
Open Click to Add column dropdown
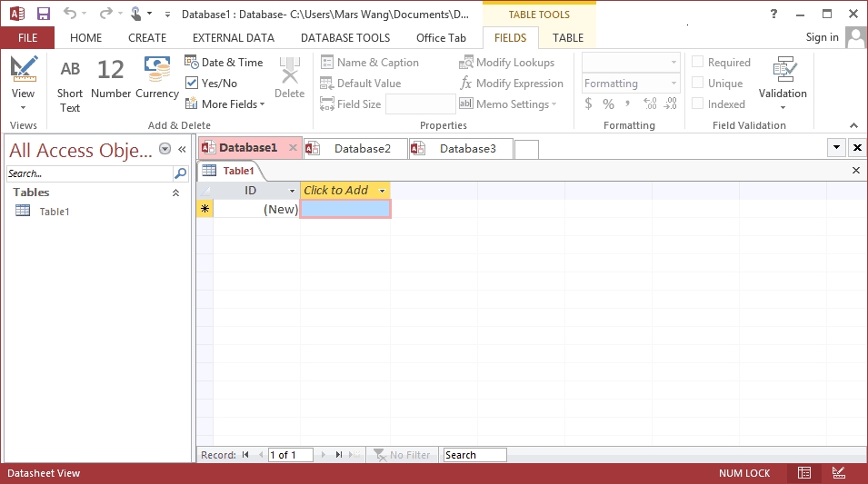382,191
